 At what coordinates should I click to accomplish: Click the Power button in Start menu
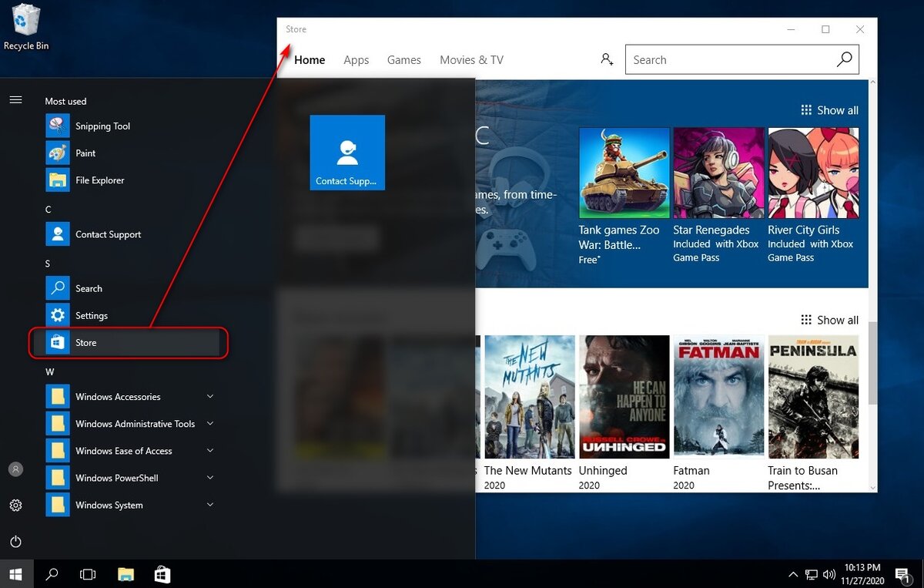(15, 542)
